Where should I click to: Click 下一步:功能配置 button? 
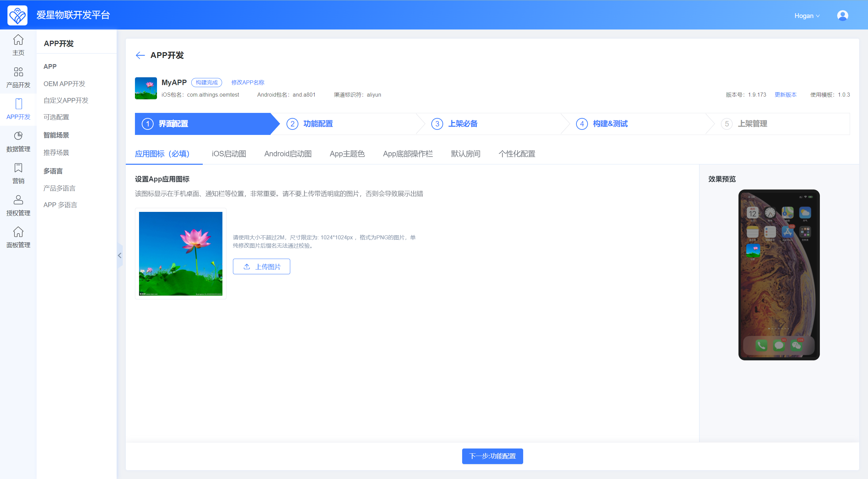pyautogui.click(x=492, y=456)
